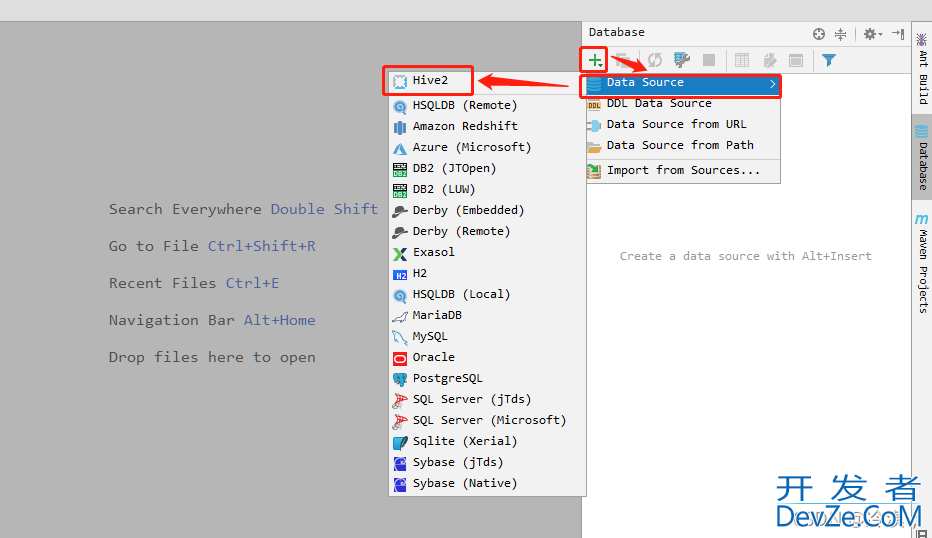Image resolution: width=932 pixels, height=538 pixels.
Task: Select Hive2 from the driver list
Action: (487, 81)
